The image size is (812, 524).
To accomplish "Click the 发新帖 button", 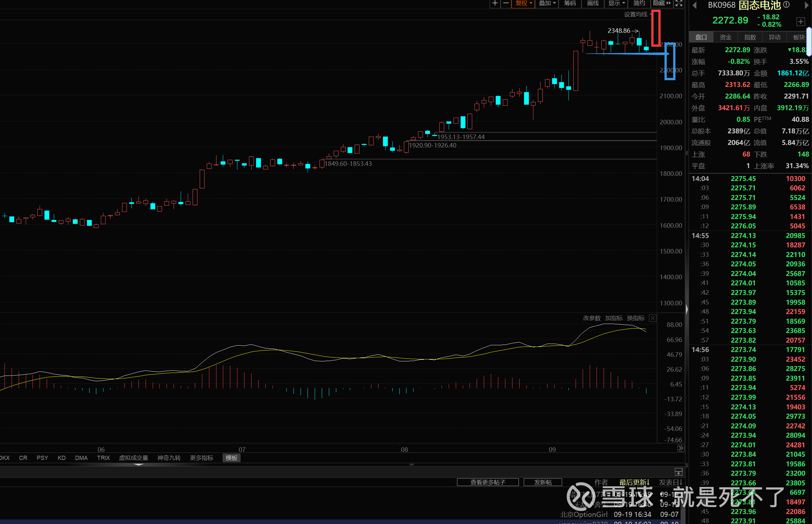I will point(542,482).
